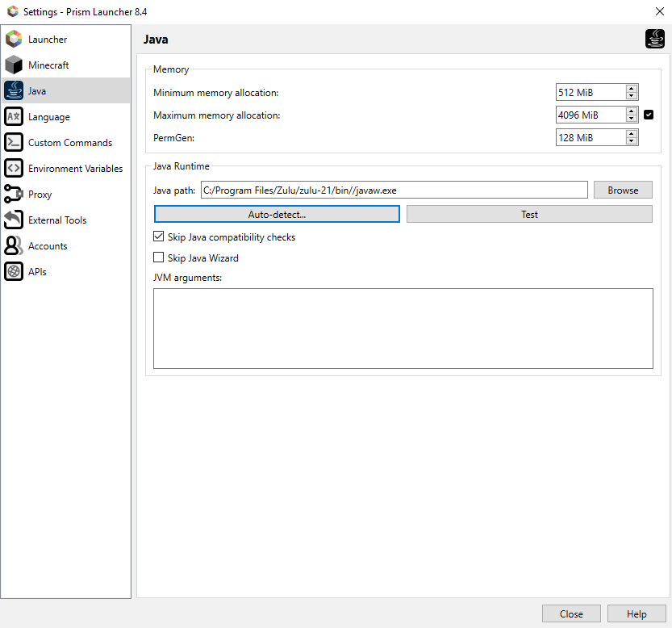672x628 pixels.
Task: Decrease minimum memory allocation value
Action: (x=632, y=96)
